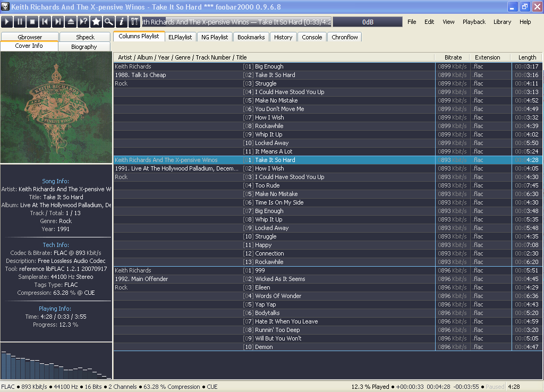The width and height of the screenshot is (544, 392).
Task: Click the Keith Richards album cover art
Action: pos(56,107)
